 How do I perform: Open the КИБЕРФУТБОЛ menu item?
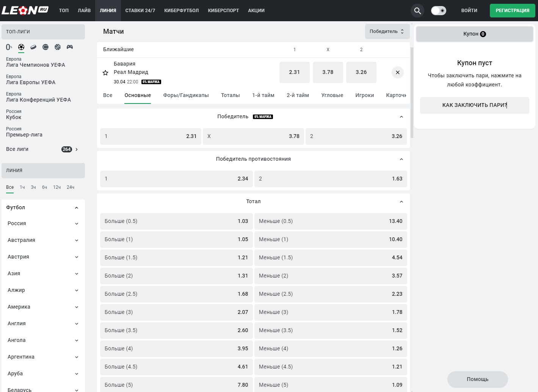(181, 11)
